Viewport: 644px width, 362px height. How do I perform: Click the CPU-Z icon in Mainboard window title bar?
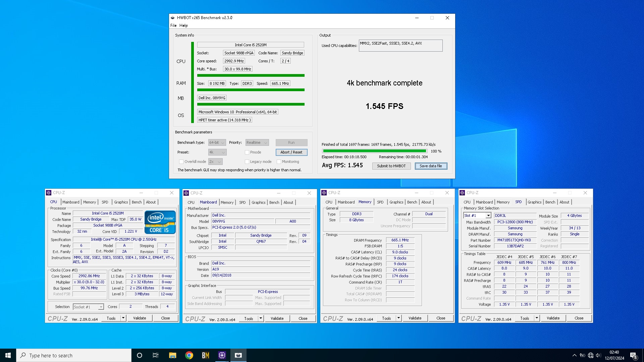click(186, 193)
